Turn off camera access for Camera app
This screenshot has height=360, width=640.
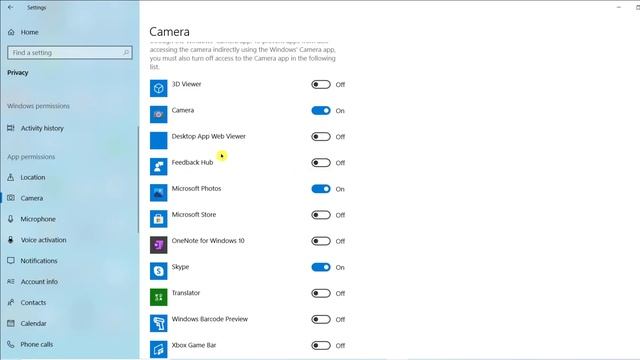[x=321, y=111]
